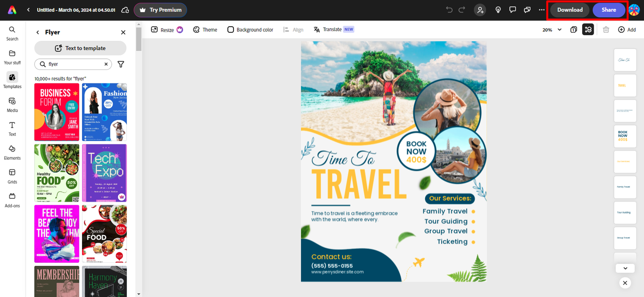The image size is (644, 297).
Task: Select the Feel the Beat flyer template
Action: (57, 234)
